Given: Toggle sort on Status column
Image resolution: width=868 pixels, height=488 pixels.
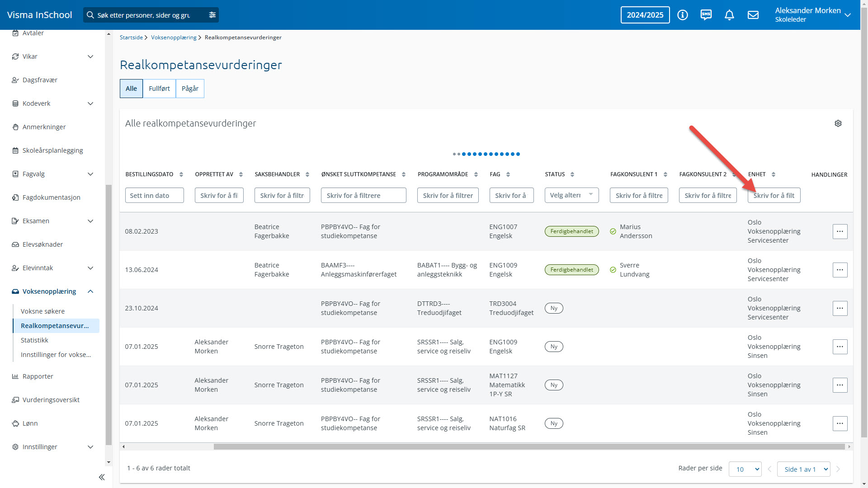Looking at the screenshot, I should [572, 174].
